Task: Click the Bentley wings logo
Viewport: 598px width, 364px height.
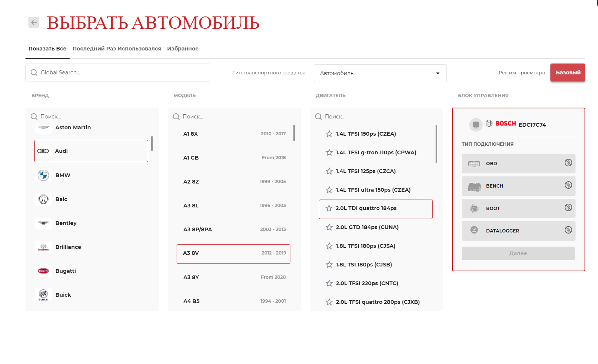Action: click(43, 223)
